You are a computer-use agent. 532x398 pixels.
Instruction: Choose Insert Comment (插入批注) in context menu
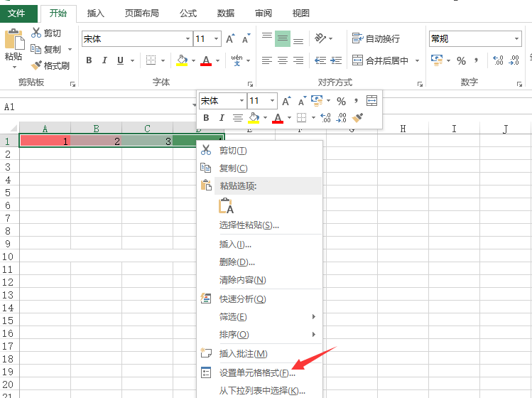[x=259, y=353]
